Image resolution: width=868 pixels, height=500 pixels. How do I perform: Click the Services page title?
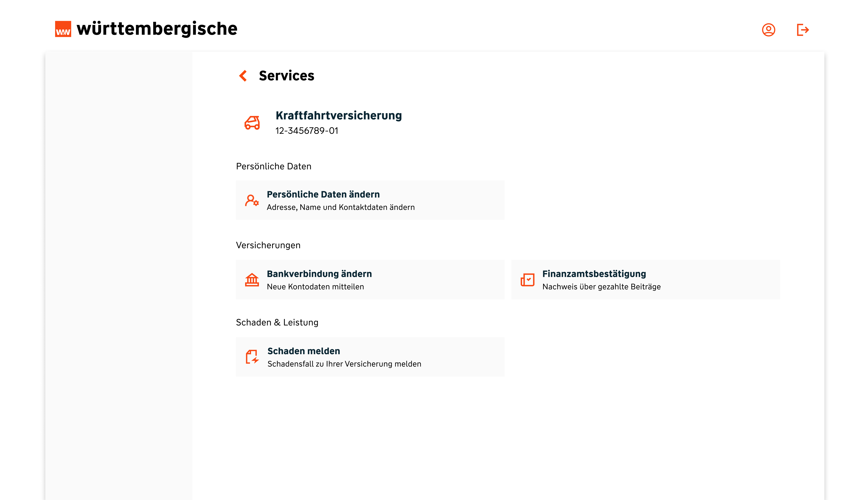[x=286, y=76]
